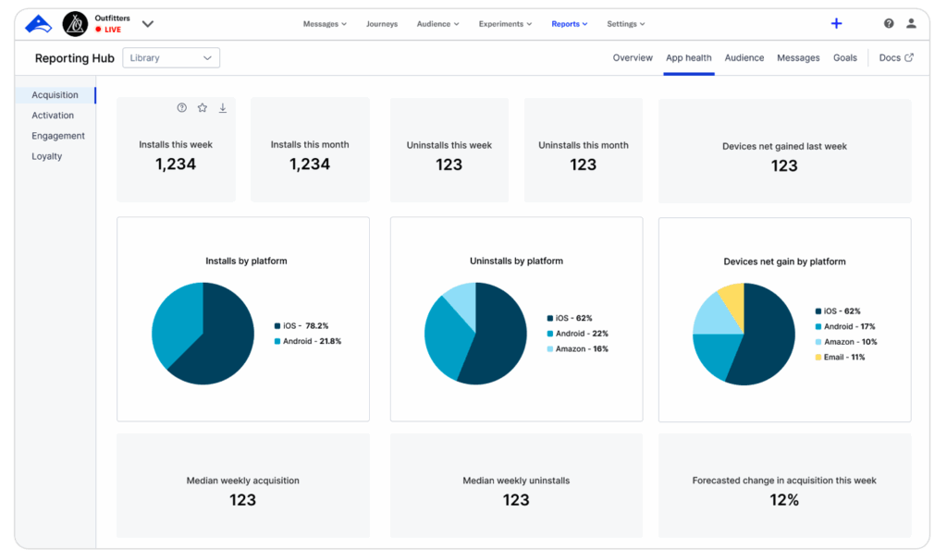Screen dimensions: 947x560
Task: Click the Airship logo icon
Action: [x=38, y=24]
